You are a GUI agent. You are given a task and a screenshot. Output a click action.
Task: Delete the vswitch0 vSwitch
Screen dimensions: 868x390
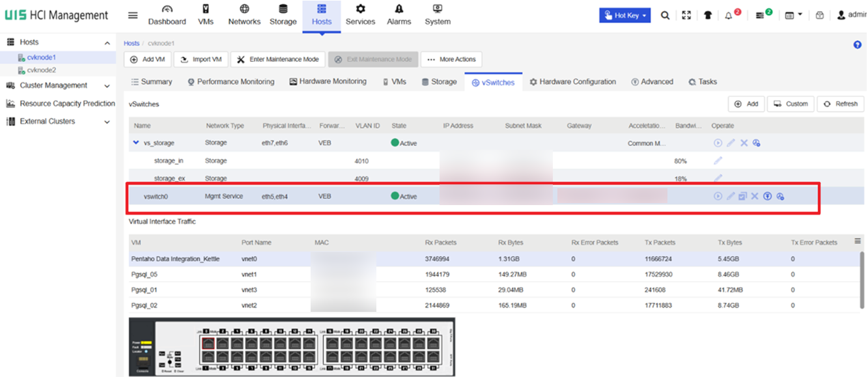[755, 197]
